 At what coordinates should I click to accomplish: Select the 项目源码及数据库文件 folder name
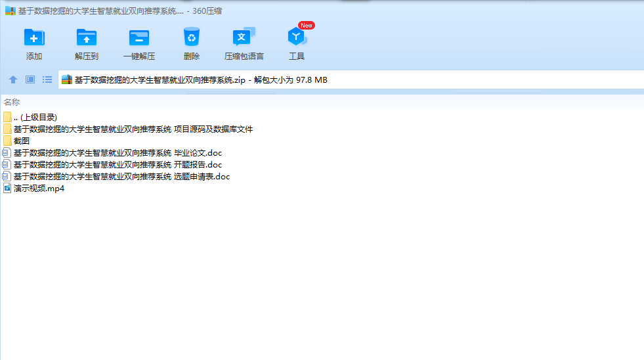[x=133, y=129]
